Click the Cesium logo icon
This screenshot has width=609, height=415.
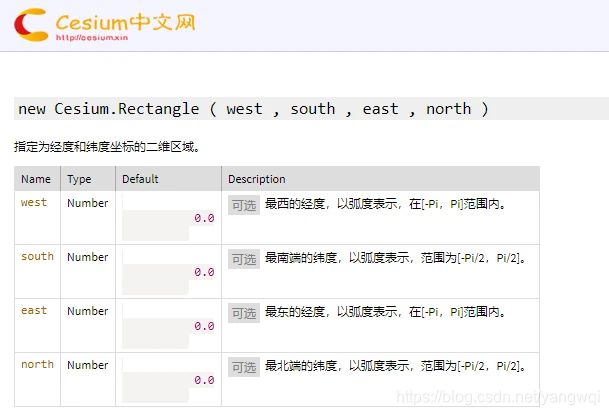tap(31, 25)
